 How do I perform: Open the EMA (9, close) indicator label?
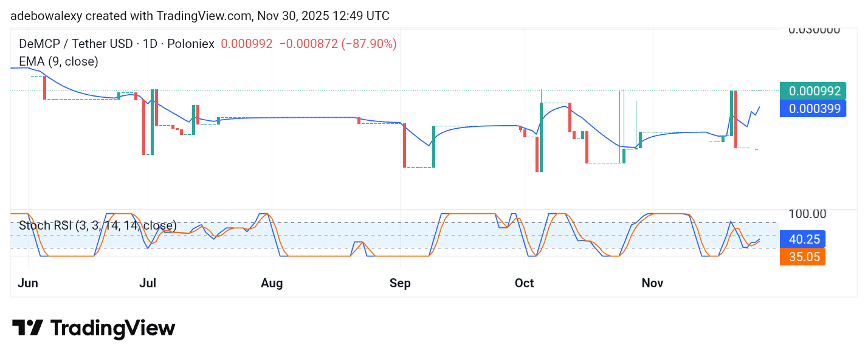[58, 61]
